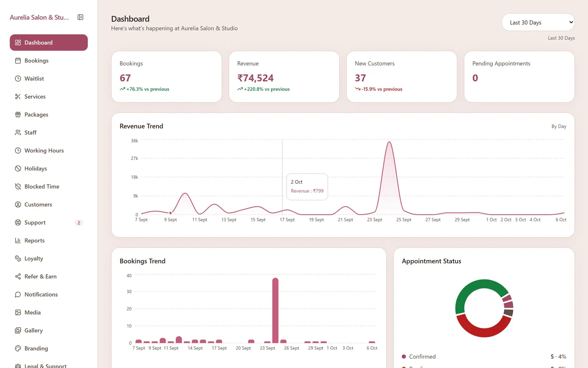
Task: Click the Bookings card showing 67
Action: (166, 77)
